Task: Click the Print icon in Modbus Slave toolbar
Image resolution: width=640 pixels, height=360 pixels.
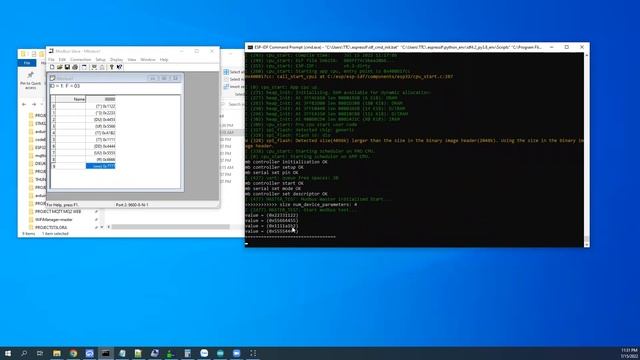Action: pos(75,67)
